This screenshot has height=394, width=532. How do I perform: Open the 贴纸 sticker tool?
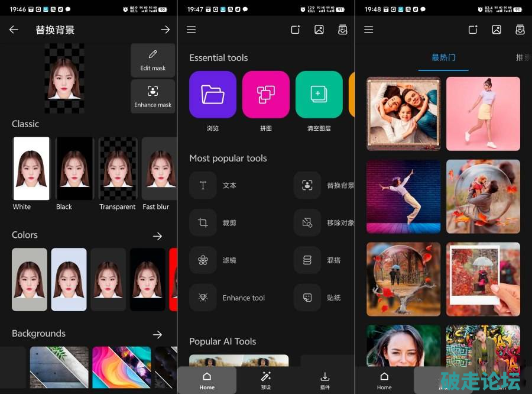pyautogui.click(x=307, y=298)
